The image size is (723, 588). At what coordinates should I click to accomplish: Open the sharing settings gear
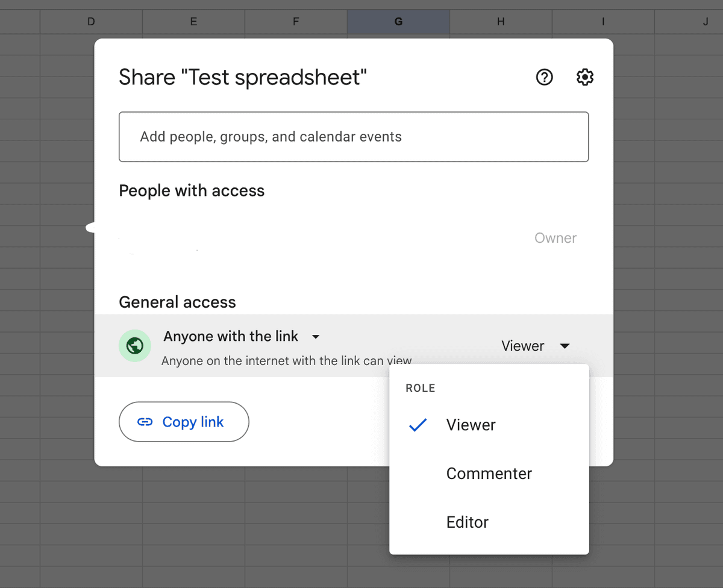(x=584, y=77)
